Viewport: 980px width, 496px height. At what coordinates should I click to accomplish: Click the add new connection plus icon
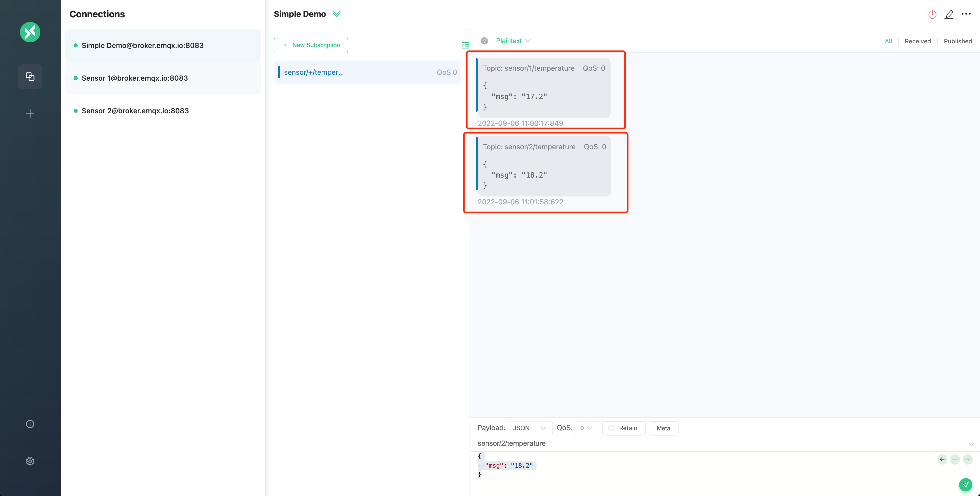tap(30, 114)
